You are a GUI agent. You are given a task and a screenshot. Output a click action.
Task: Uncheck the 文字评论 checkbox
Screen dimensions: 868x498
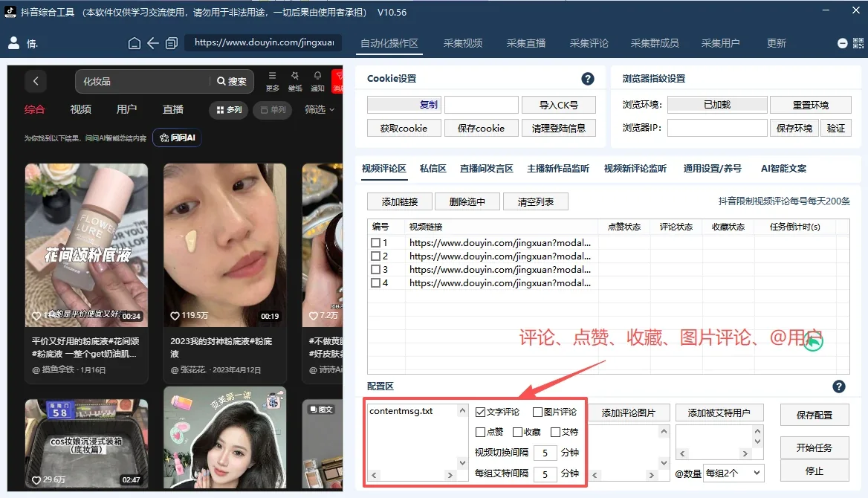point(481,412)
